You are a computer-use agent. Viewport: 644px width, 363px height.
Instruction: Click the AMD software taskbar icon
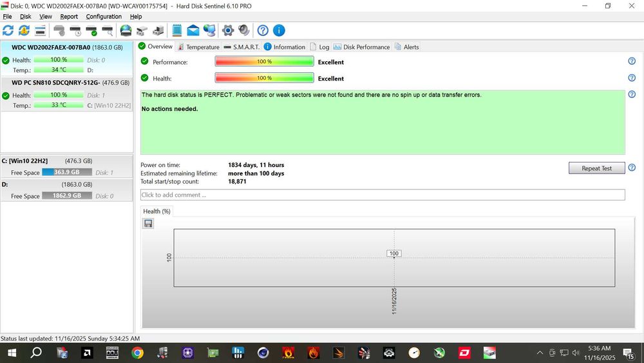87,353
